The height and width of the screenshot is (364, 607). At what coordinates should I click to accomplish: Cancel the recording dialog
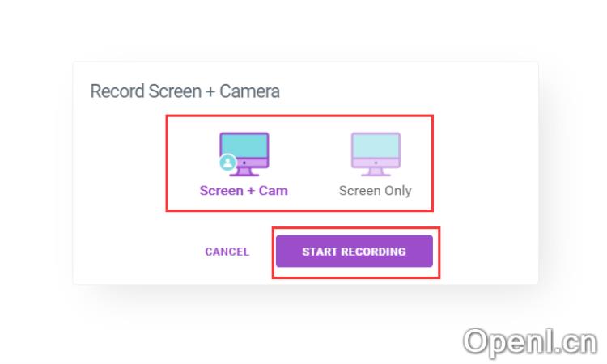click(x=227, y=252)
